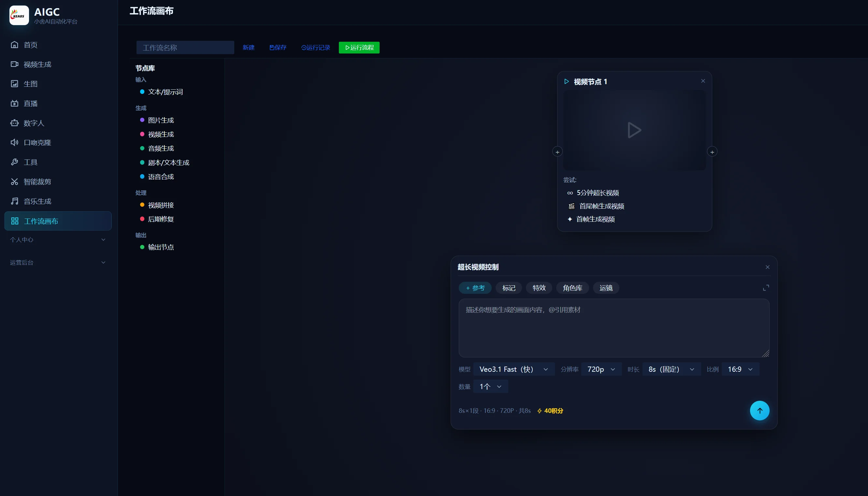868x496 pixels.
Task: Open 运行记录 run history
Action: (316, 48)
